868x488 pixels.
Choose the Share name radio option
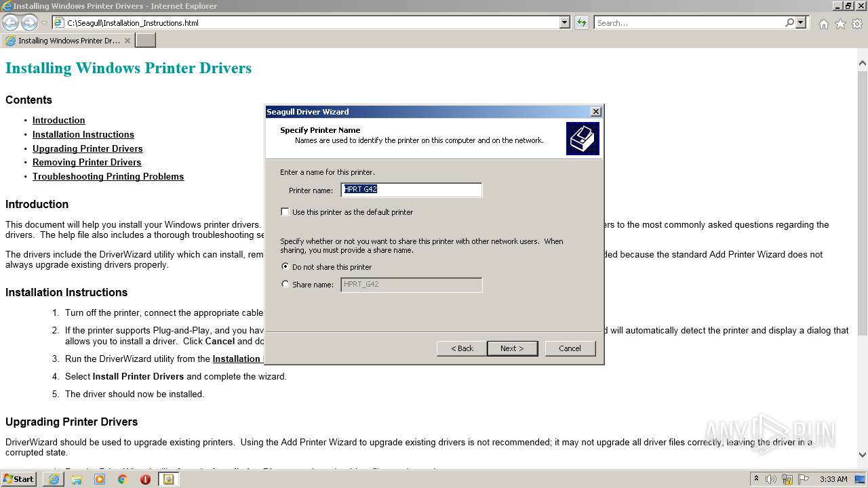[x=285, y=284]
